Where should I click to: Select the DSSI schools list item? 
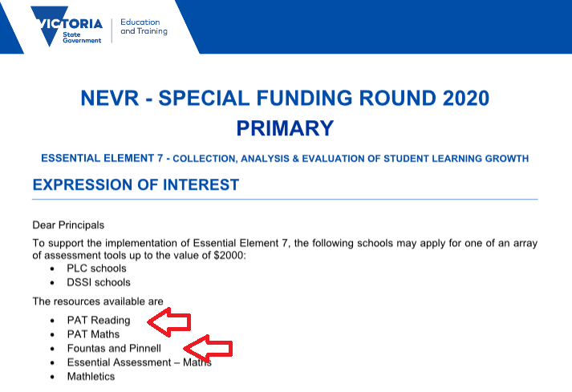click(99, 283)
